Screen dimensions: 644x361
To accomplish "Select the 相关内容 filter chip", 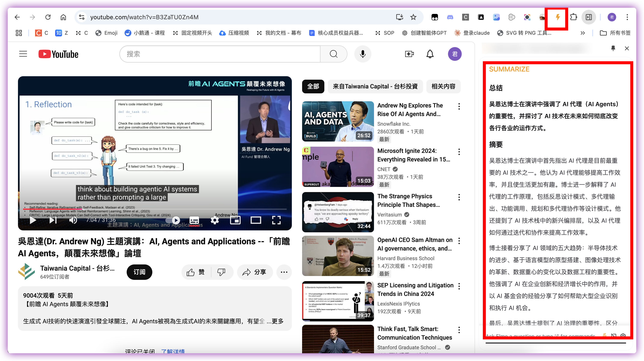I will 443,86.
